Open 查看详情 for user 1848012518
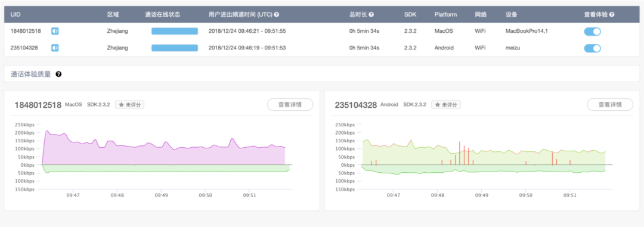This screenshot has height=227, width=644. tap(290, 105)
